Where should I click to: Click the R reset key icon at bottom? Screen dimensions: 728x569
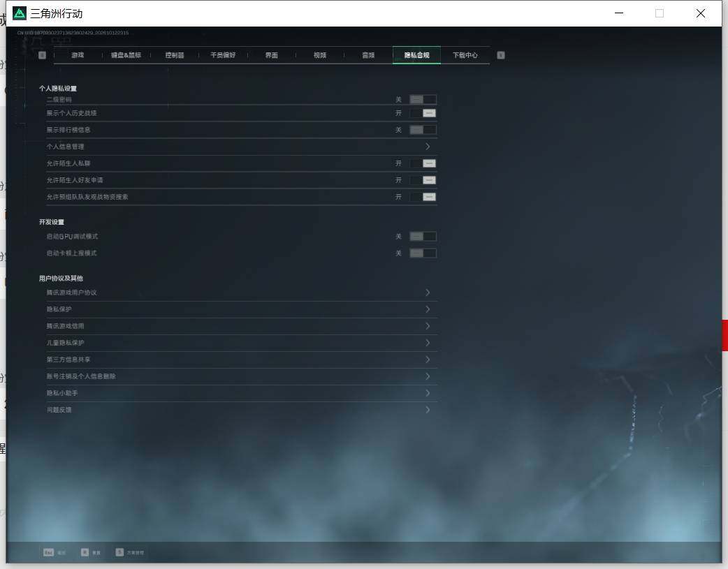point(85,552)
